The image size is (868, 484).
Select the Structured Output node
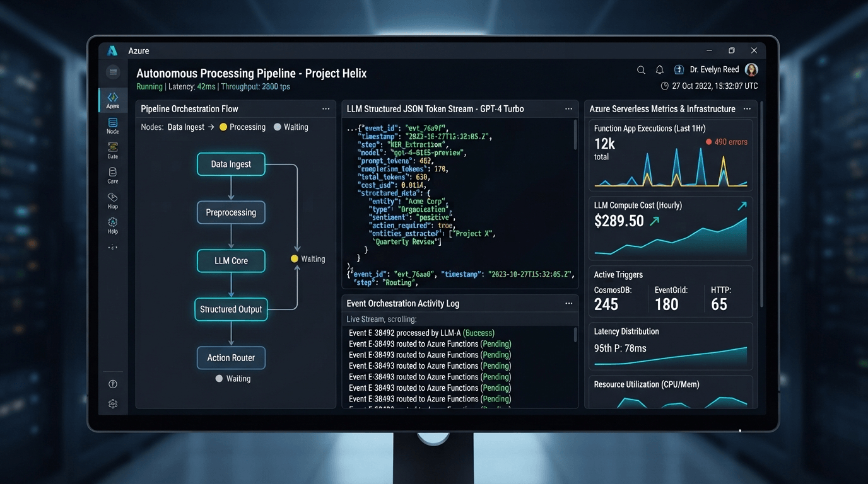(x=231, y=309)
